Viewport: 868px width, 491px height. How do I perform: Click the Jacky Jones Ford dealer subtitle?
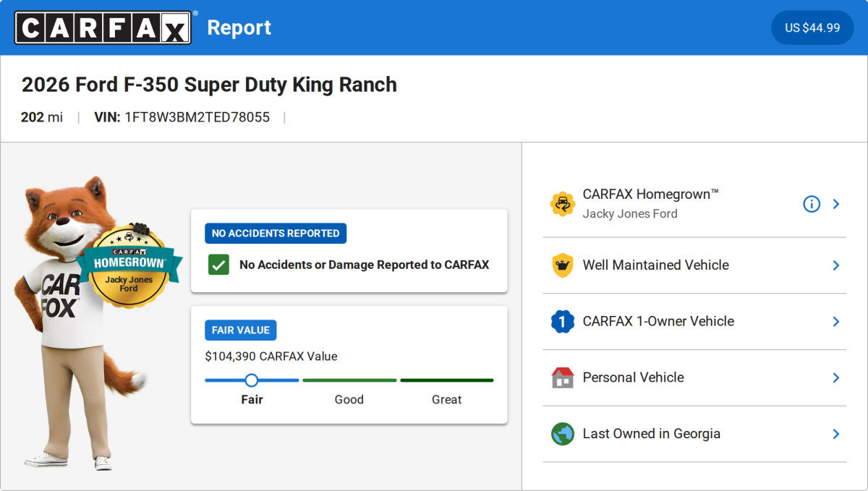point(630,214)
